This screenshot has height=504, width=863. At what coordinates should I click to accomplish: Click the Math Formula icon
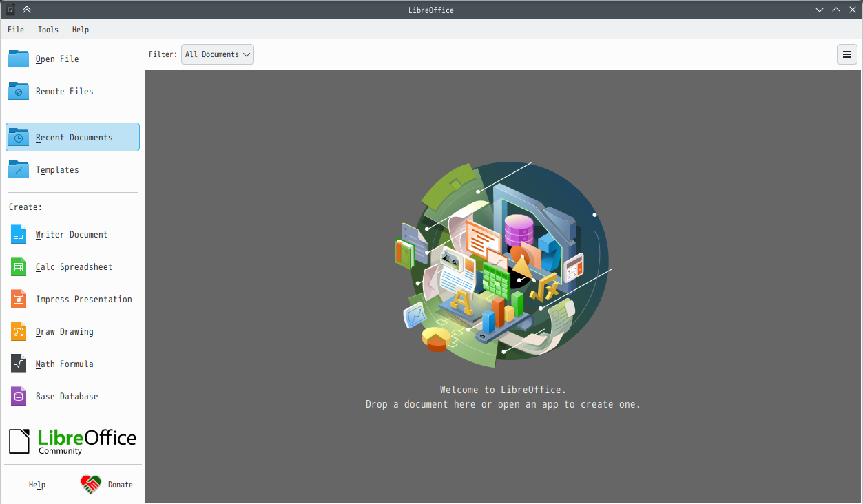click(19, 364)
